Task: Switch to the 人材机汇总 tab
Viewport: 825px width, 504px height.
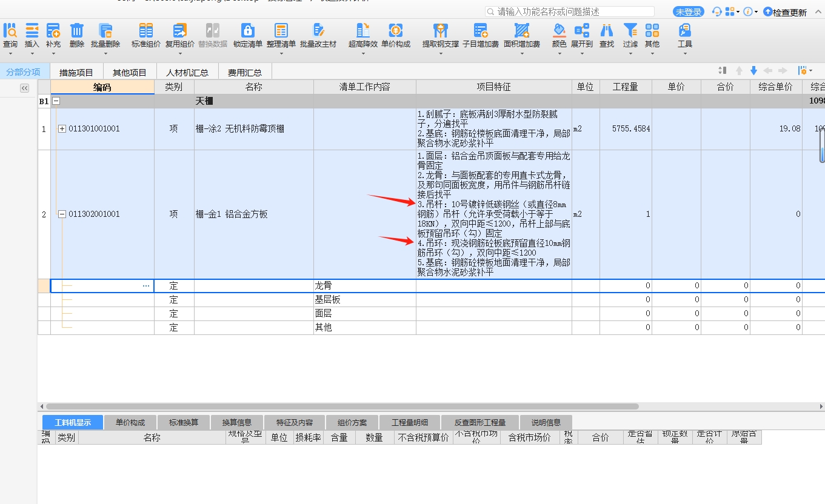Action: click(x=187, y=72)
